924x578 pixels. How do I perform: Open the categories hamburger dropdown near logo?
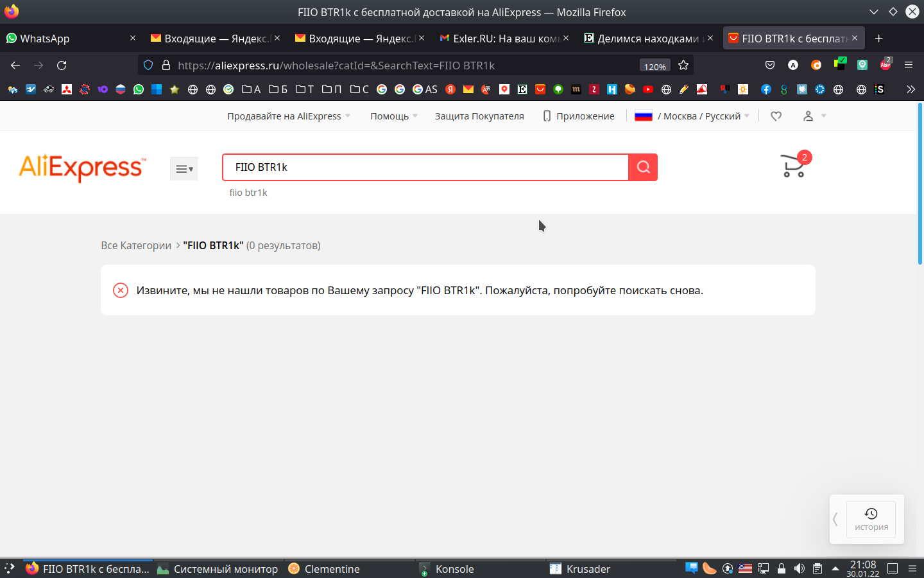click(x=184, y=169)
